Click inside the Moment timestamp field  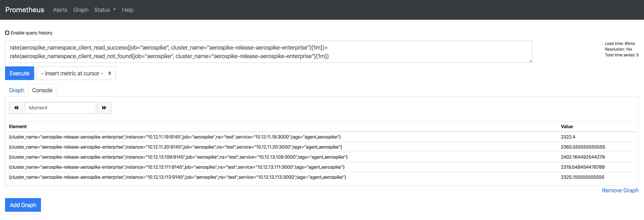[x=60, y=107]
